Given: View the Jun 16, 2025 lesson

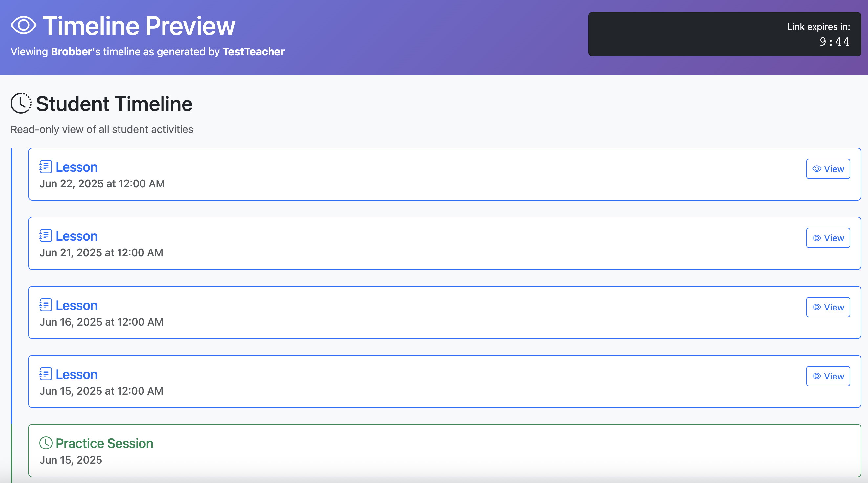Looking at the screenshot, I should pyautogui.click(x=828, y=307).
